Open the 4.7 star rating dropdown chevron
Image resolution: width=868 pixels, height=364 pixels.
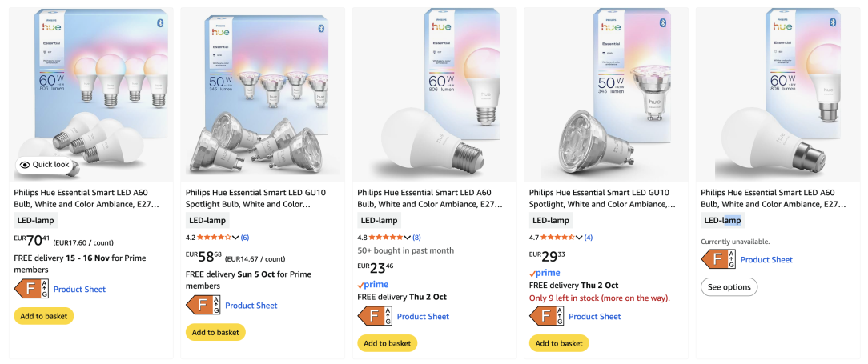click(579, 237)
